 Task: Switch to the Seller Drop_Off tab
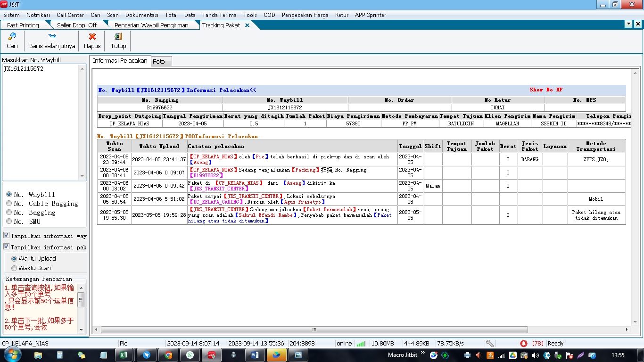pyautogui.click(x=77, y=25)
